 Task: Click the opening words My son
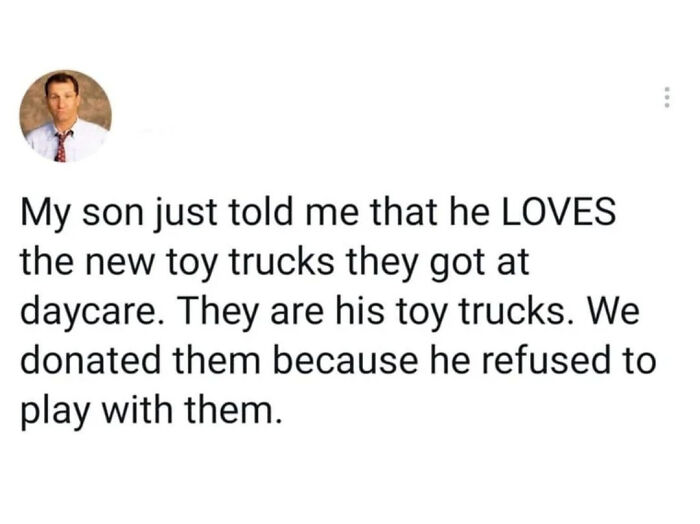(x=82, y=213)
